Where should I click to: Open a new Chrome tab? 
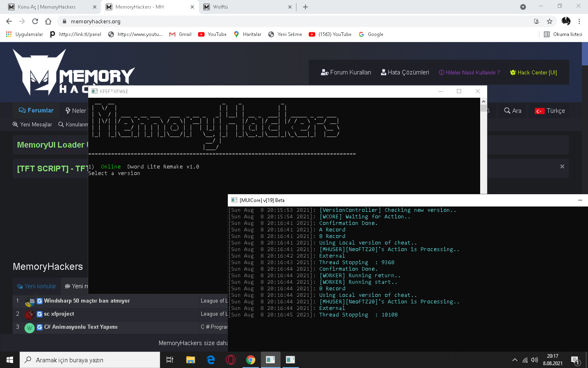coord(305,7)
